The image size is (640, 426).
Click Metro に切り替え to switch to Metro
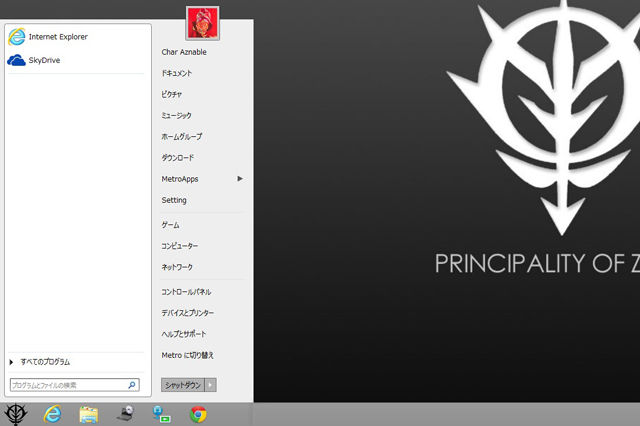pyautogui.click(x=187, y=355)
